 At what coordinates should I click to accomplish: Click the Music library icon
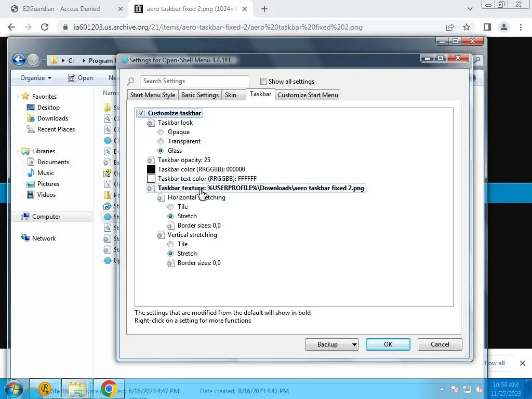31,172
